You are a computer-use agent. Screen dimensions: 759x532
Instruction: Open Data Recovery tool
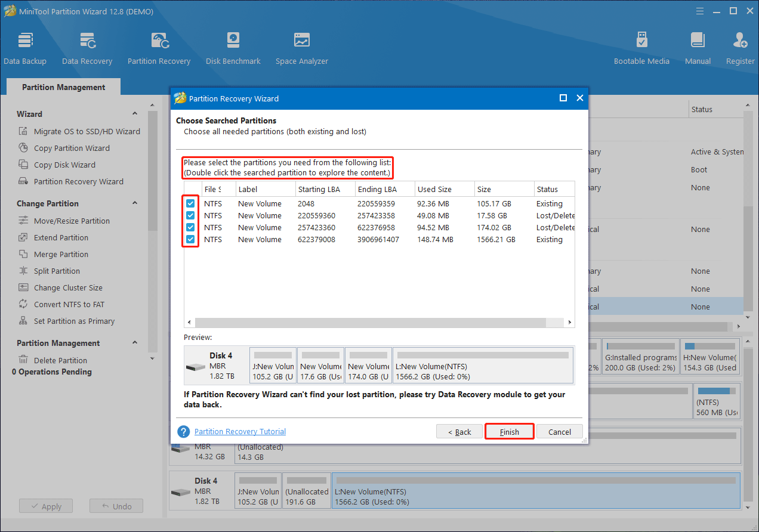point(87,49)
